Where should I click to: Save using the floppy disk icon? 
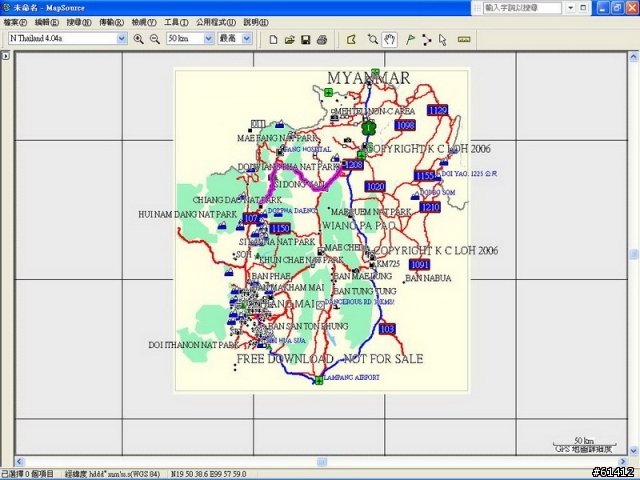(x=306, y=40)
